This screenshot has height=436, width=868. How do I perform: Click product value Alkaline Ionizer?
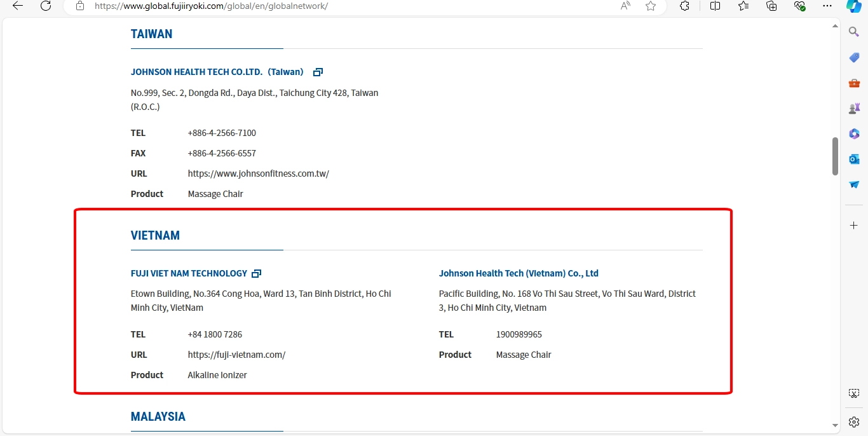pyautogui.click(x=217, y=375)
